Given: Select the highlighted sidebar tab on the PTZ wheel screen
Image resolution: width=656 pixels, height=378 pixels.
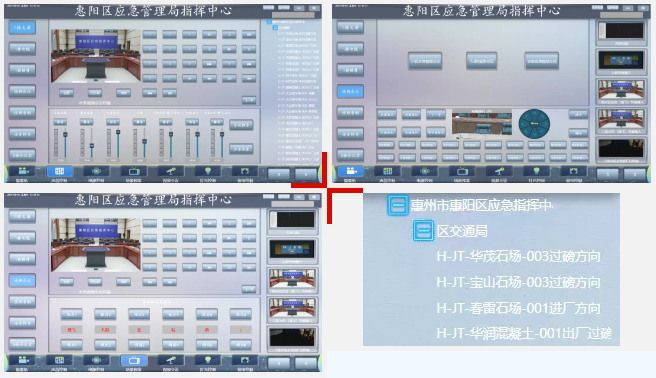Looking at the screenshot, I should [350, 91].
